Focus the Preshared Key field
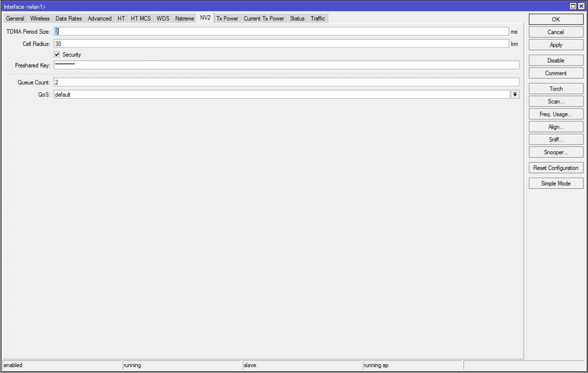588x373 pixels. coord(286,65)
